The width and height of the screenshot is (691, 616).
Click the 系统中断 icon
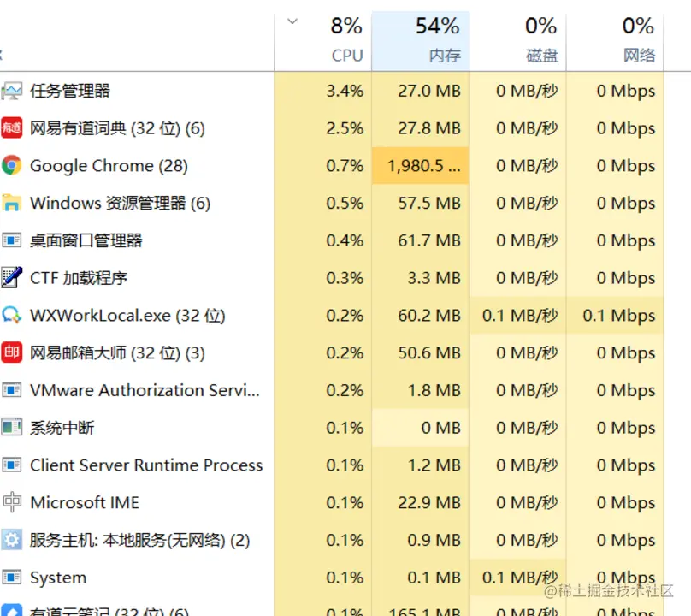11,428
